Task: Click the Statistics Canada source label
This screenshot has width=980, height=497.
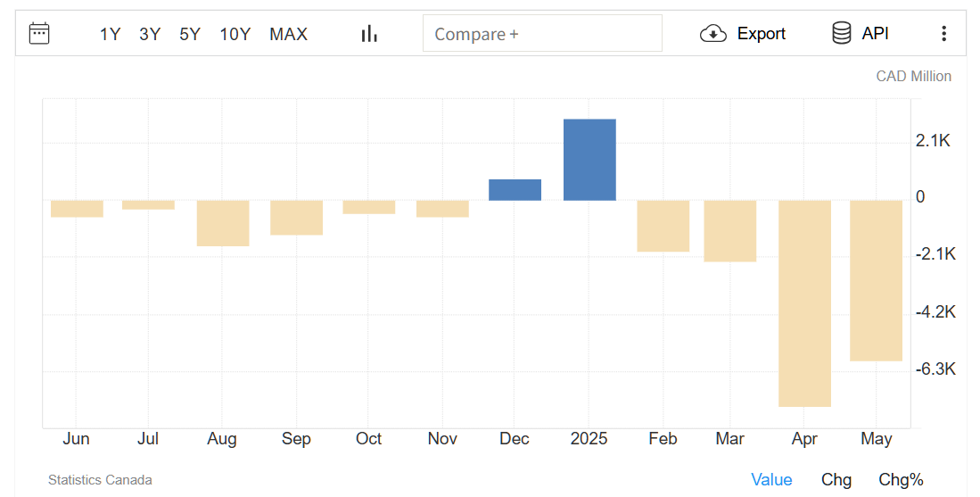Action: 100,480
